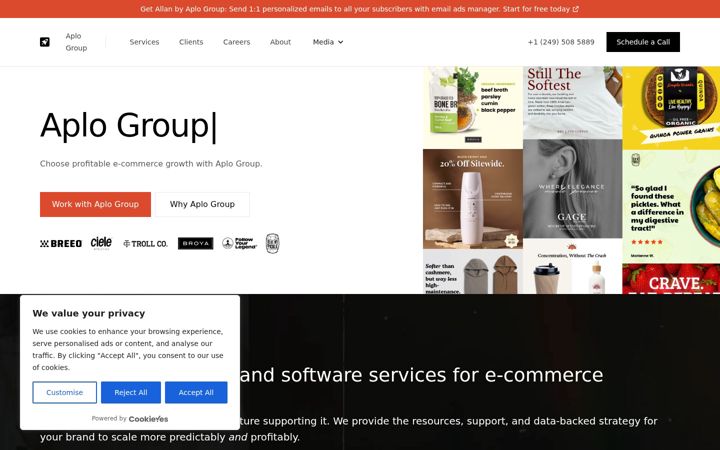The width and height of the screenshot is (720, 450).
Task: Click the Aplo Group hero heading
Action: [x=128, y=125]
